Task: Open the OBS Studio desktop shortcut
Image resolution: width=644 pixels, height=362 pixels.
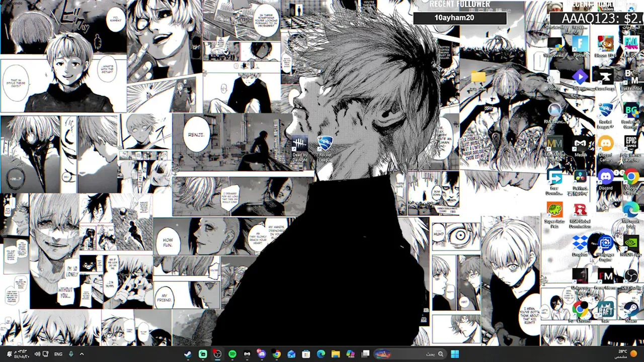Action: (x=631, y=280)
